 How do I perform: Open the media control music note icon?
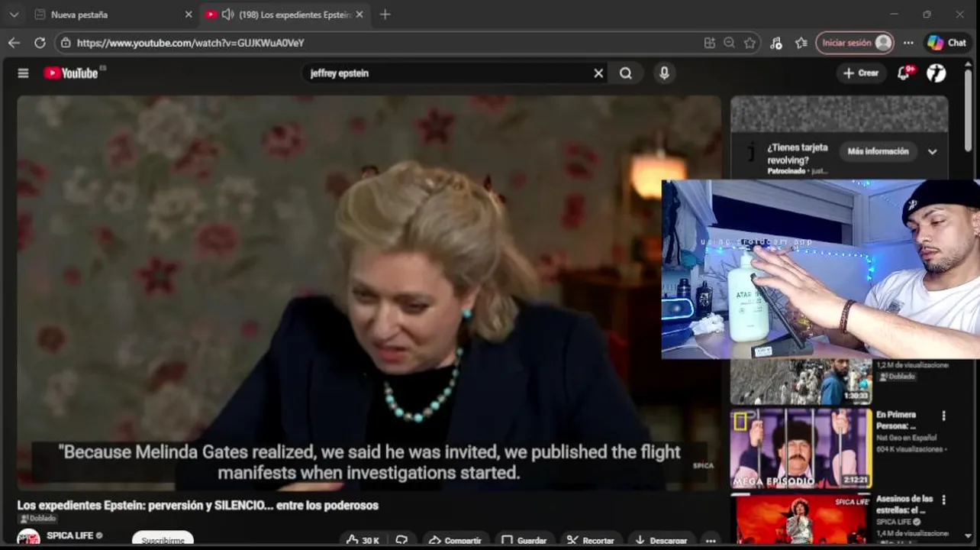coord(776,43)
